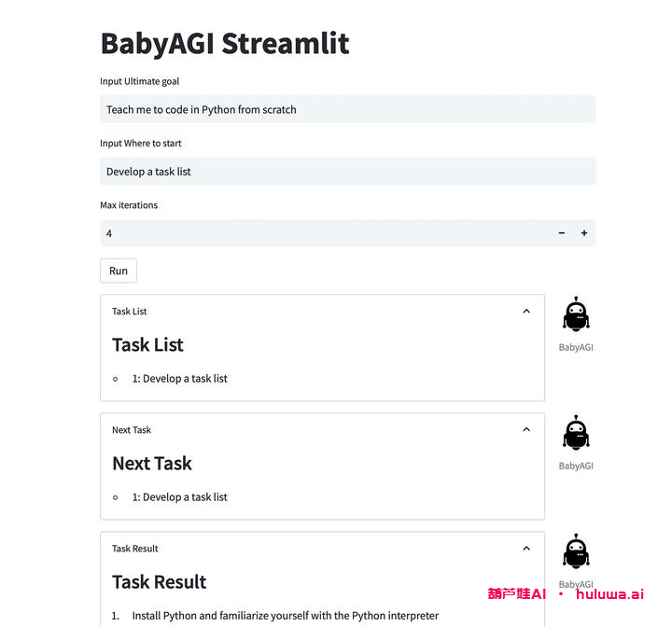
Task: Click the Task List expander header label
Action: tap(130, 312)
